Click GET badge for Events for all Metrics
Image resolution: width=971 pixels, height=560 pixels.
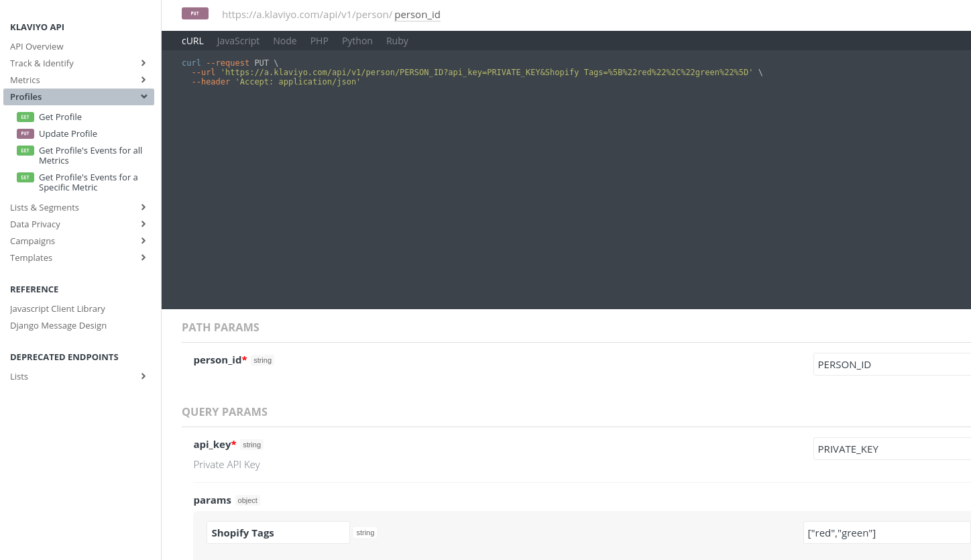pos(25,150)
